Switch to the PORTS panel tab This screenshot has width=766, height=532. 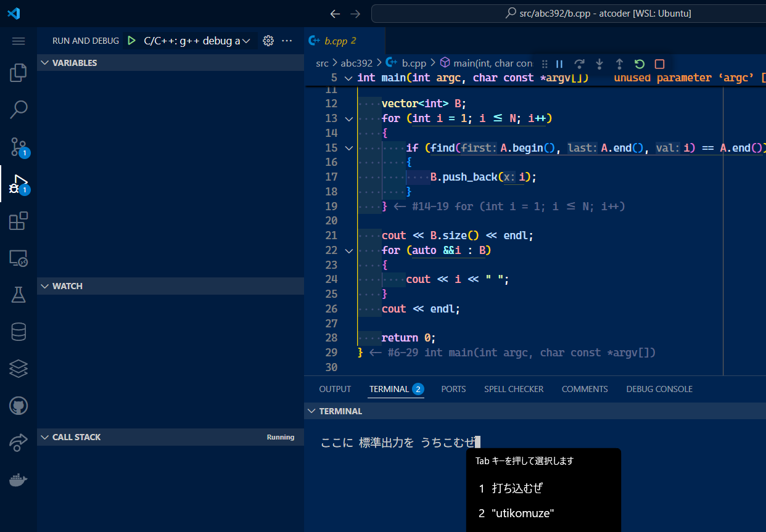click(x=453, y=389)
